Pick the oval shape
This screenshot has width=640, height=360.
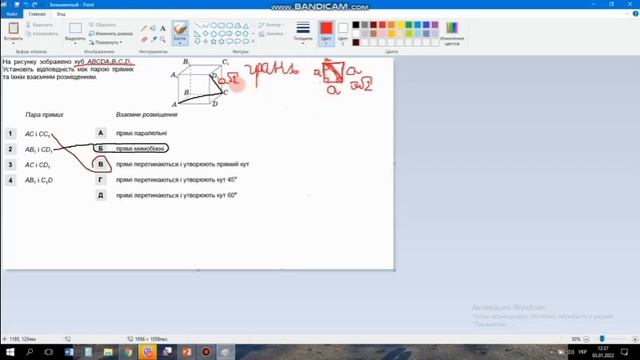pyautogui.click(x=213, y=26)
